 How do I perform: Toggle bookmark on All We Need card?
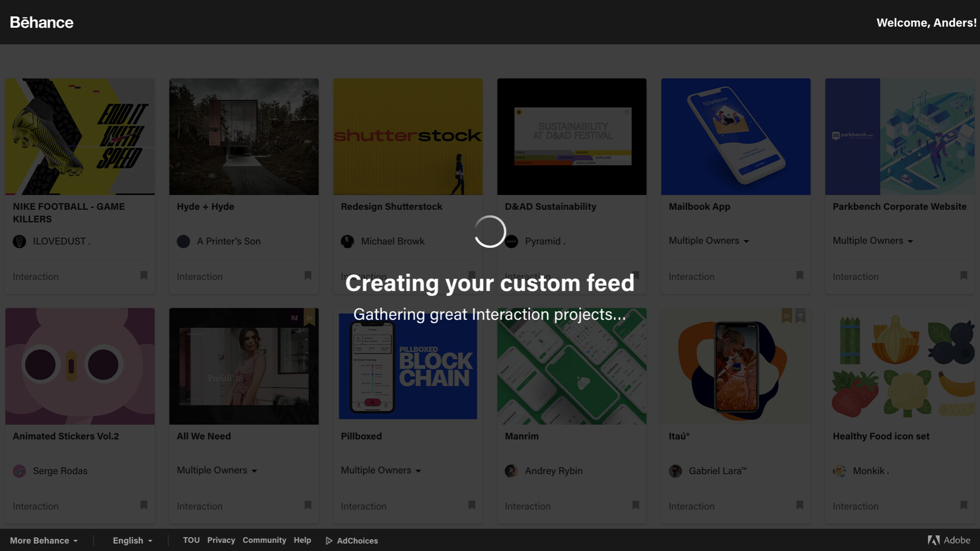308,505
